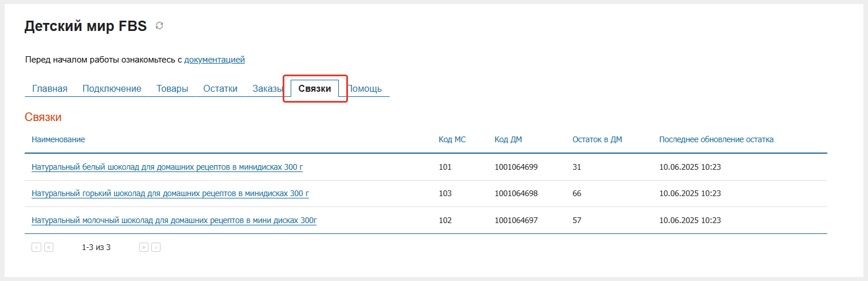Viewport: 868px width, 281px height.
Task: Switch to the Подключение tab
Action: (x=112, y=88)
